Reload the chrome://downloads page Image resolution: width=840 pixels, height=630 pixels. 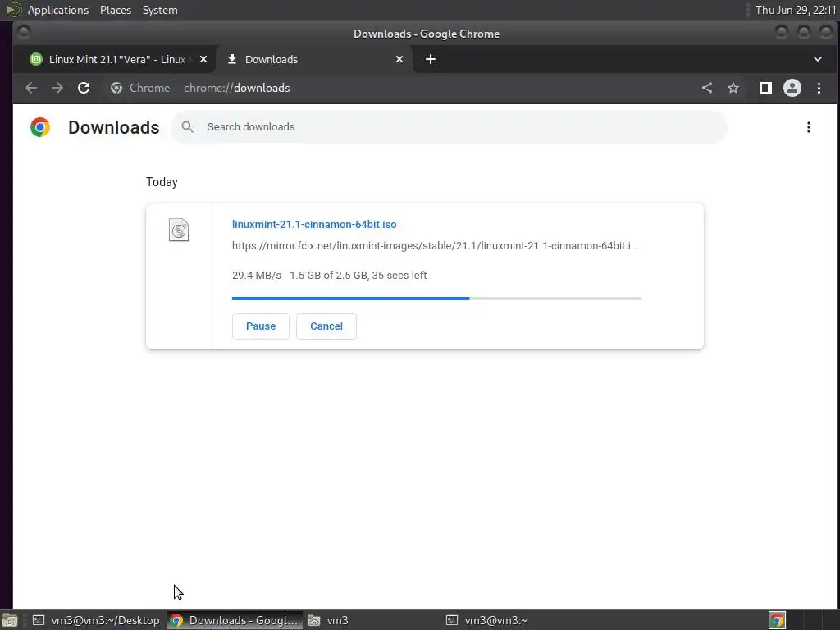pyautogui.click(x=84, y=88)
